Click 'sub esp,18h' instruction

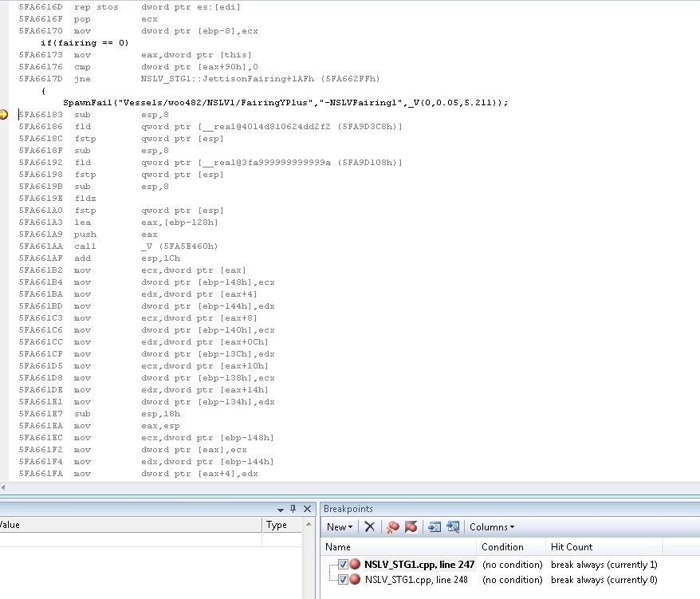click(100, 414)
